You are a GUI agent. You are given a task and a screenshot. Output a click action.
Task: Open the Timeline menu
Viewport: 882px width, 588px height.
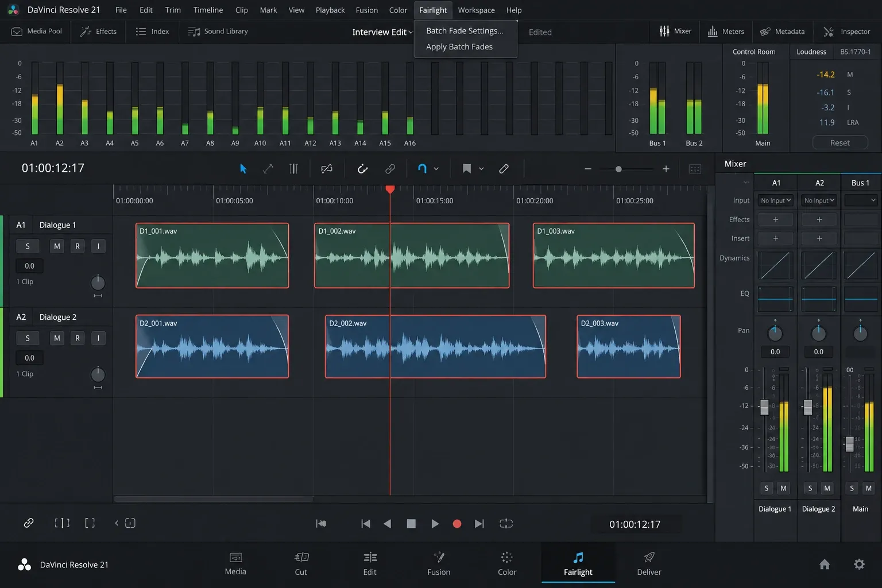coord(208,10)
